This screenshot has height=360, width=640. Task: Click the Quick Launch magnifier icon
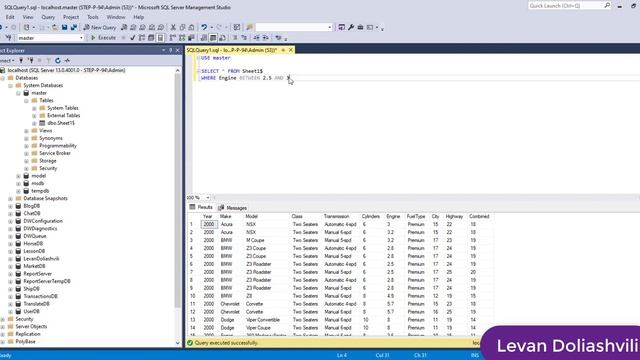point(607,5)
